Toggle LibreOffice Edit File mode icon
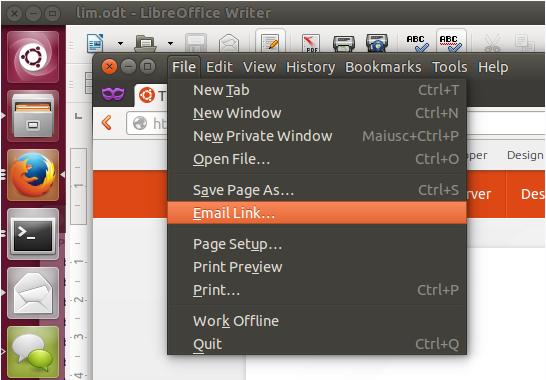 point(270,42)
